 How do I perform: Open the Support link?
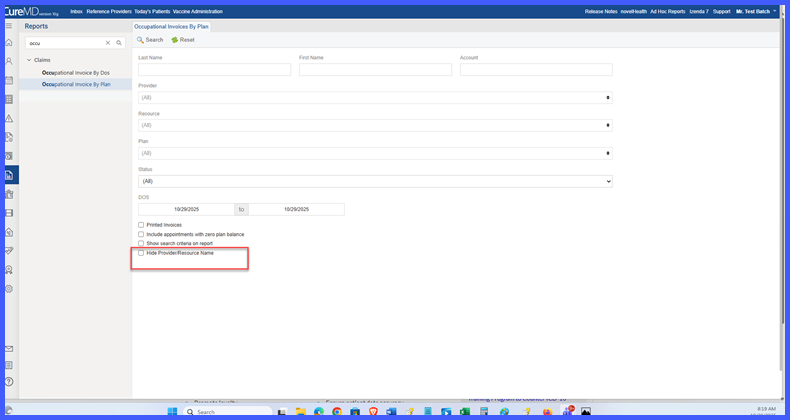[x=721, y=11]
